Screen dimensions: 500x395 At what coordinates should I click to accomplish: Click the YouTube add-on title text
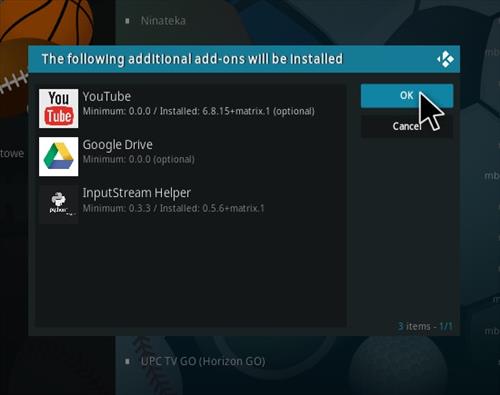click(x=107, y=97)
